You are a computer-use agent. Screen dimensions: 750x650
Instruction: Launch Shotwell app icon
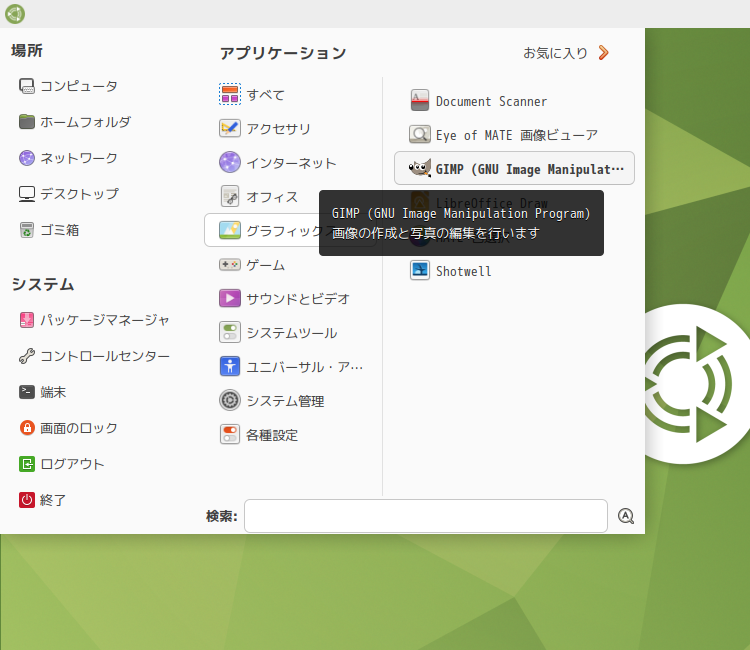click(419, 270)
